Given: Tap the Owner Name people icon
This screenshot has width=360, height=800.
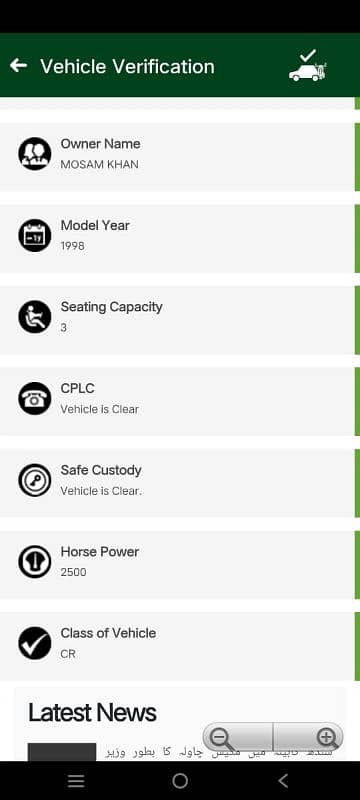Looking at the screenshot, I should 35,154.
